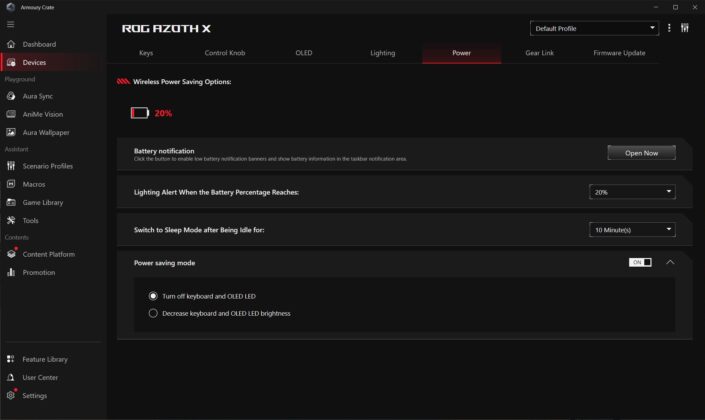Click the red battery level icon

(x=140, y=113)
